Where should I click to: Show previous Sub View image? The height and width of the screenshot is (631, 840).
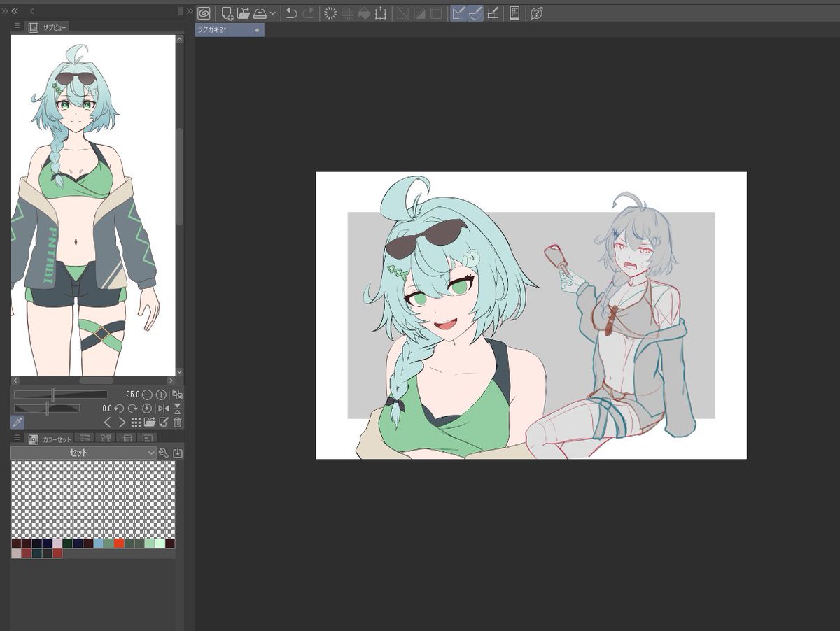(108, 422)
